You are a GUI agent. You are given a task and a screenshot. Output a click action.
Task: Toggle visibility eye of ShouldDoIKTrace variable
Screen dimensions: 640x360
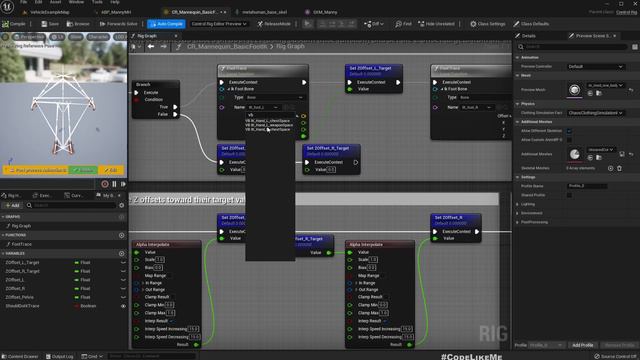click(123, 306)
